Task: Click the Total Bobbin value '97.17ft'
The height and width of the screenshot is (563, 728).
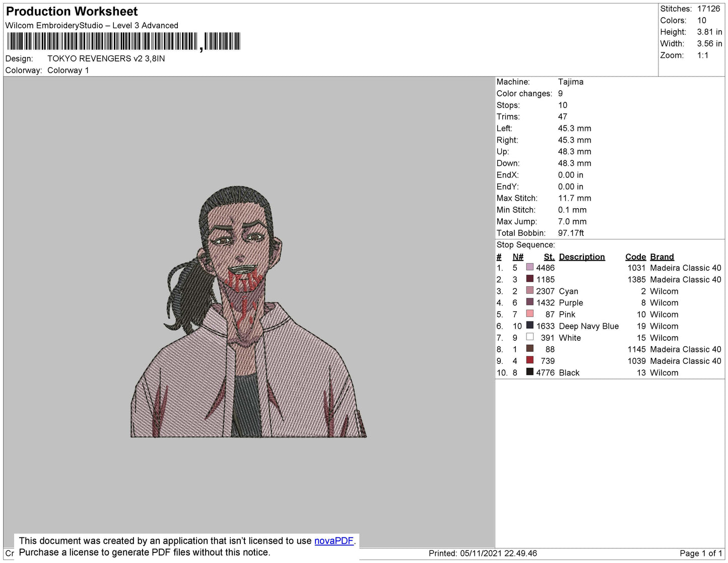Action: tap(571, 233)
